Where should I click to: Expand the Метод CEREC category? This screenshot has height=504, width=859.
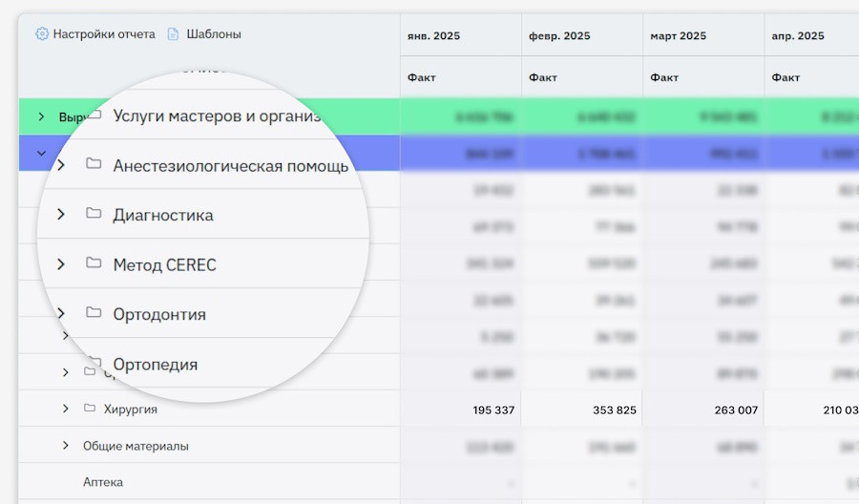point(61,264)
